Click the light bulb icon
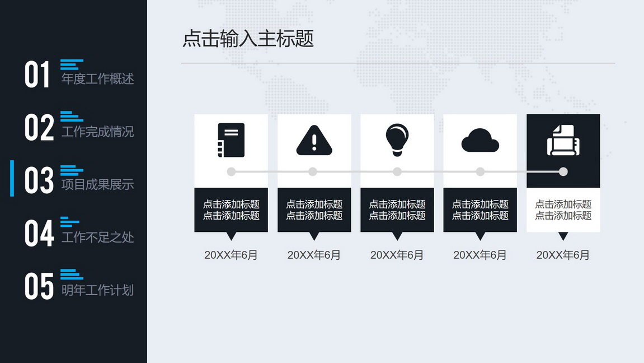Image resolution: width=644 pixels, height=363 pixels. click(397, 140)
